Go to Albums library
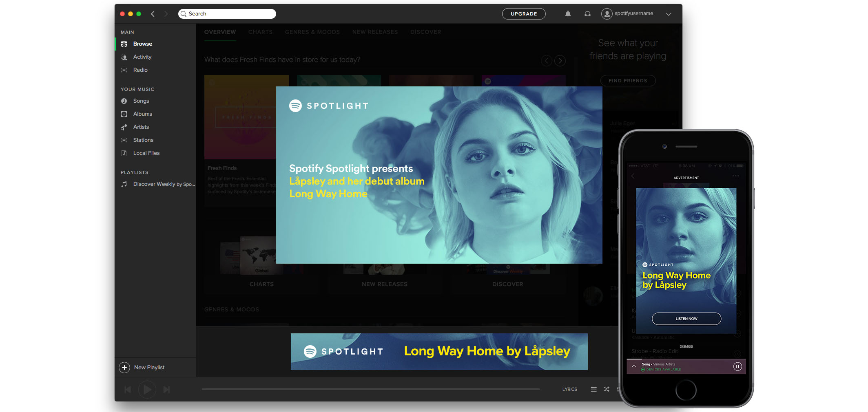The image size is (868, 412). (x=142, y=114)
